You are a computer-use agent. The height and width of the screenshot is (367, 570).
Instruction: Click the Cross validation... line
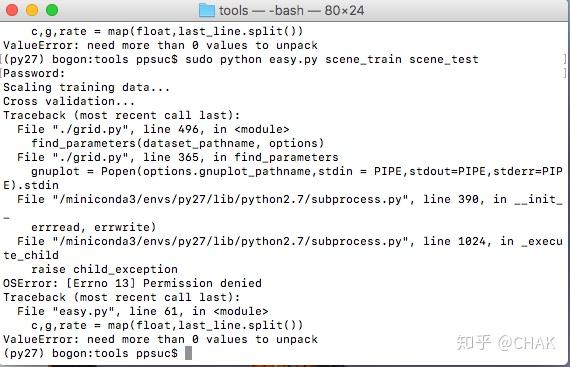(69, 101)
